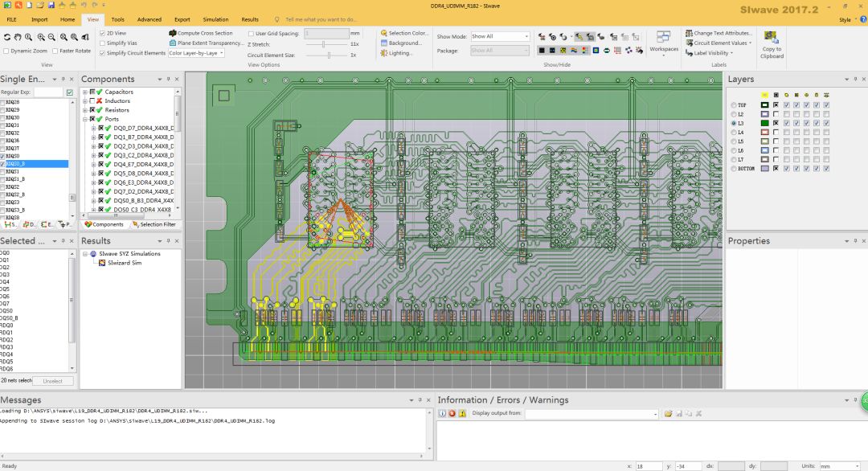Open the Show Mode dropdown
The image size is (868, 471).
coord(500,36)
